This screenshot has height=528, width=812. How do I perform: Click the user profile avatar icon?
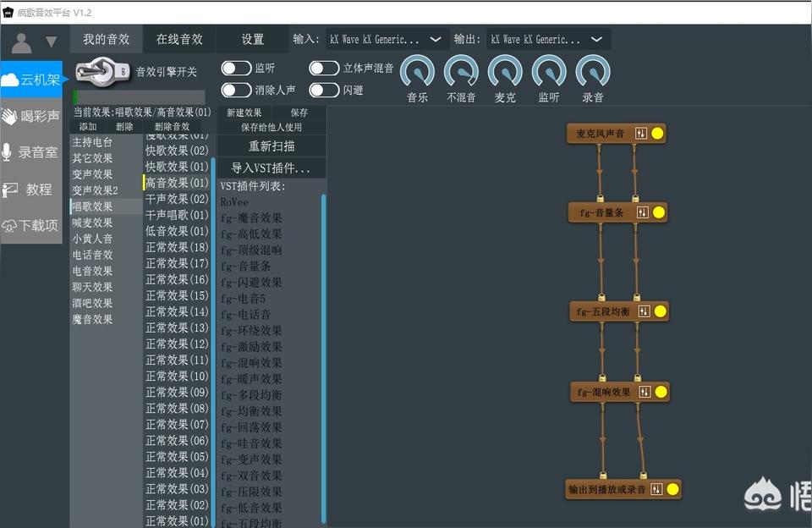(21, 41)
